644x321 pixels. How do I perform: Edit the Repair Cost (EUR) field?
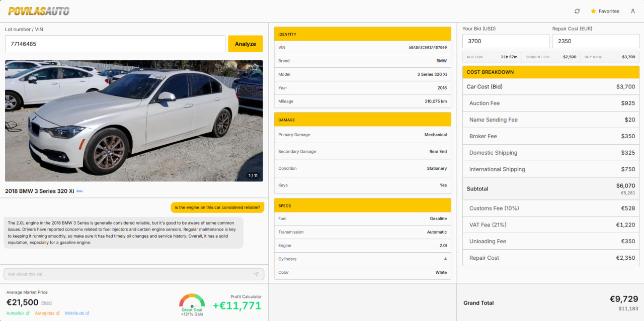pyautogui.click(x=596, y=41)
